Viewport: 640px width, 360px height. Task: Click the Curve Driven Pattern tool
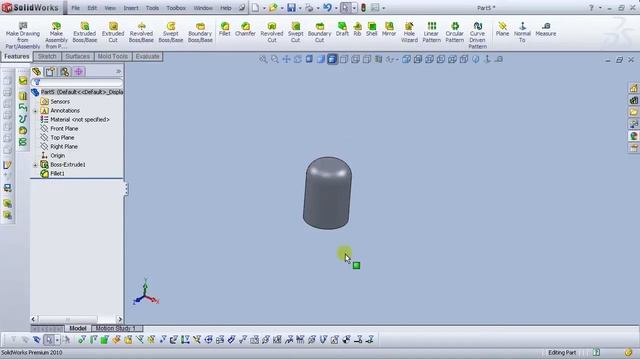(478, 36)
